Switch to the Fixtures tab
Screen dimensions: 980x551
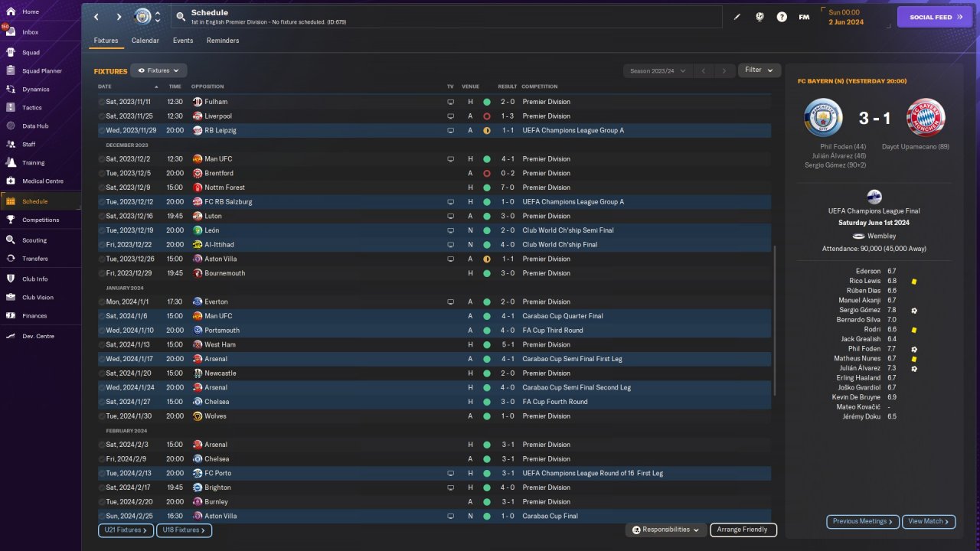(x=106, y=41)
